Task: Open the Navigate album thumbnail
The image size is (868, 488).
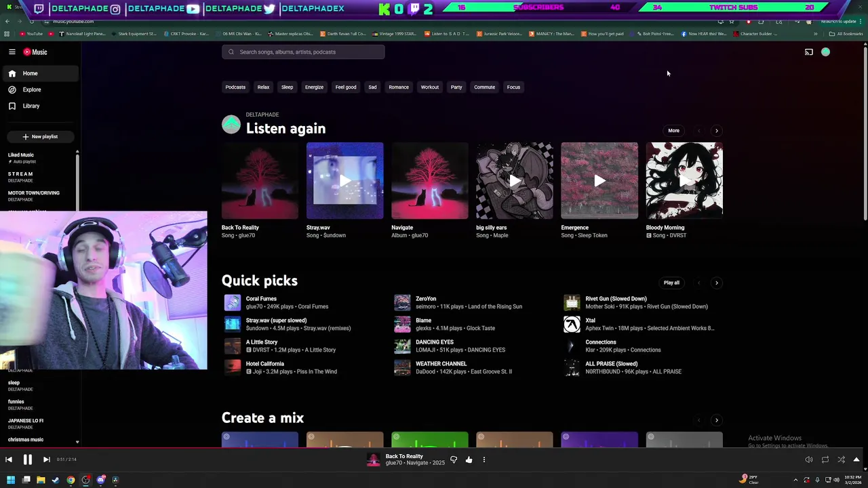Action: tap(429, 181)
